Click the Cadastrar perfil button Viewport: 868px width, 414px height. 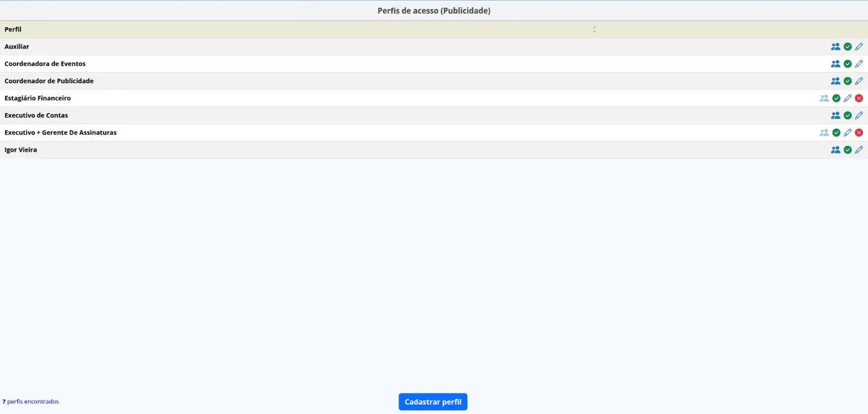point(433,402)
